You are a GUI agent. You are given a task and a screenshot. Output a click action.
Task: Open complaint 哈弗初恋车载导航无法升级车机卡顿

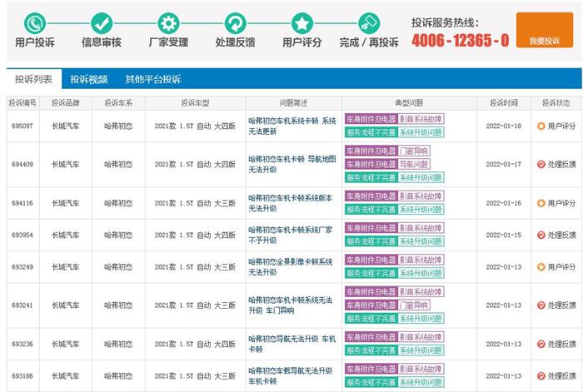point(290,376)
